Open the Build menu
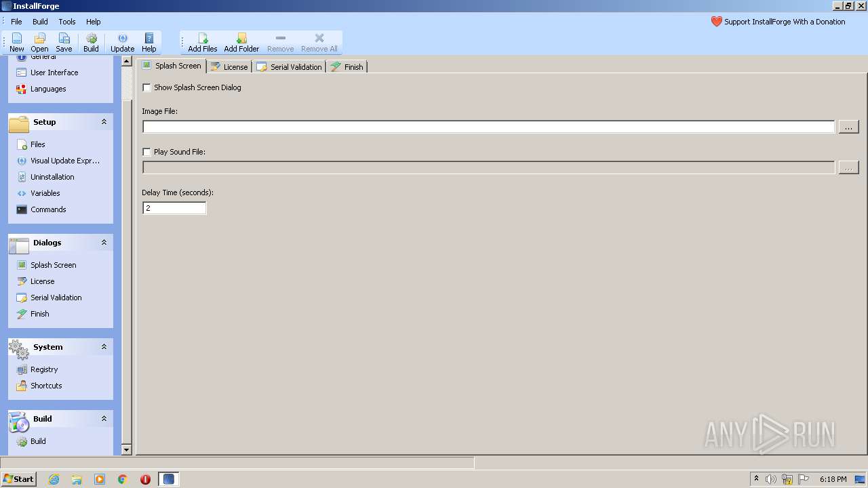 (x=40, y=22)
